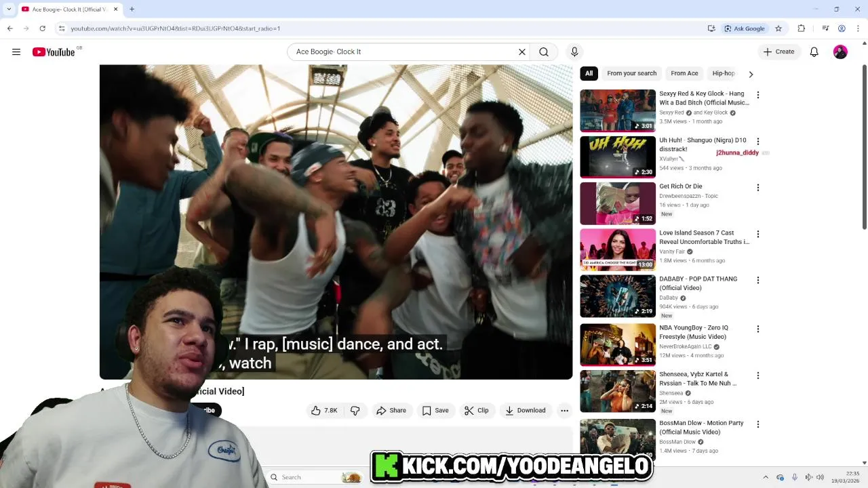Viewport: 868px width, 488px height.
Task: Open a new browser tab
Action: coord(132,9)
